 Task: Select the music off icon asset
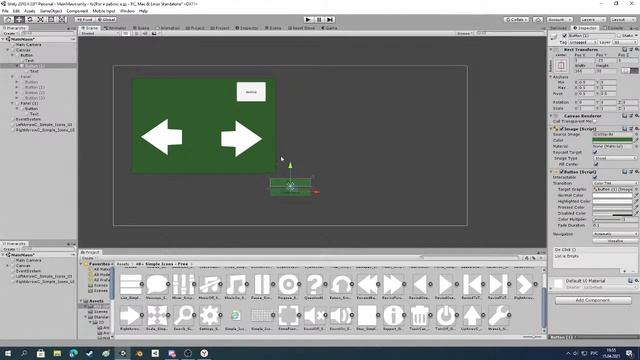coord(209,284)
